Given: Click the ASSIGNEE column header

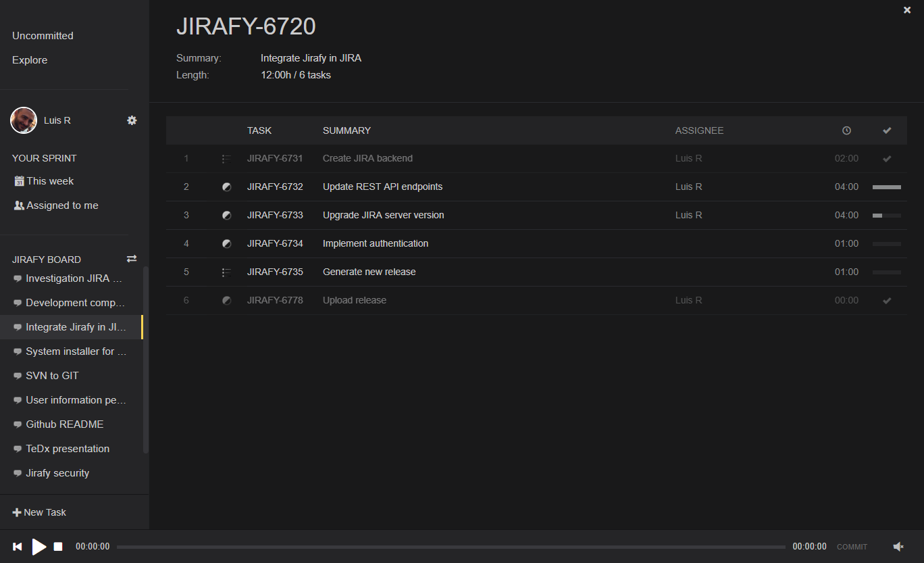Looking at the screenshot, I should pyautogui.click(x=699, y=130).
